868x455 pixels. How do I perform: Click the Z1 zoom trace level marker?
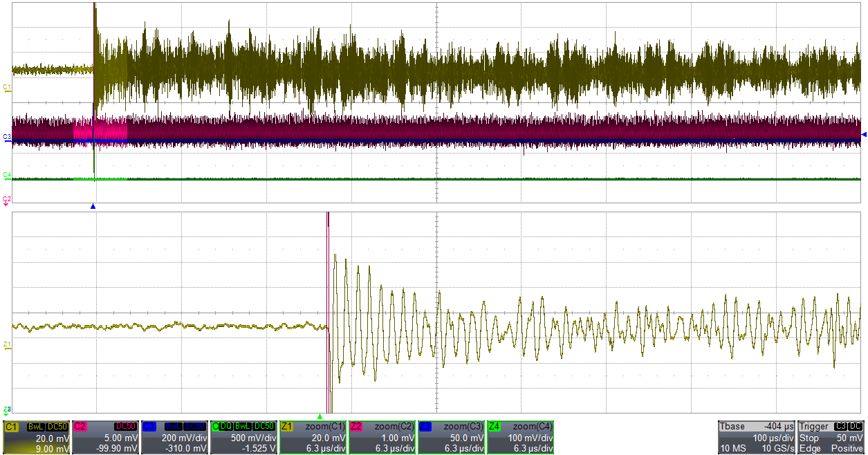(7, 345)
